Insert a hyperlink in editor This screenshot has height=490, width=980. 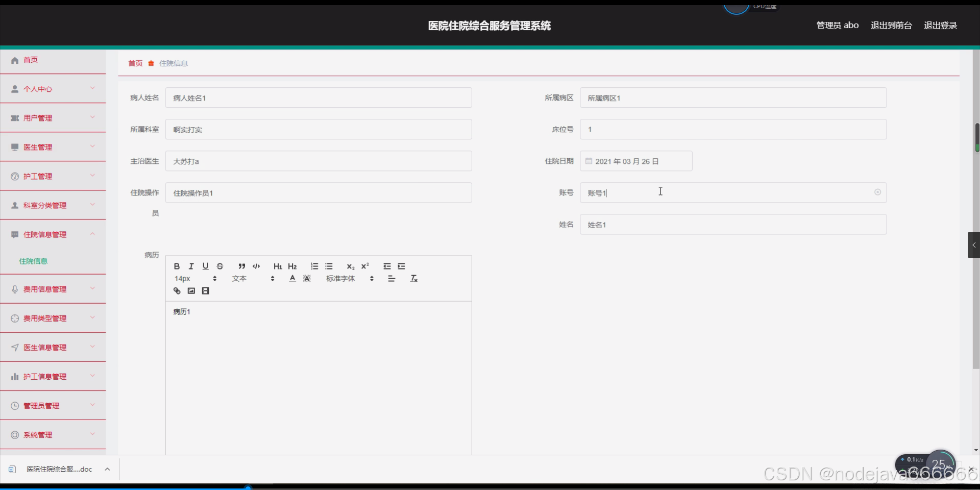point(177,291)
